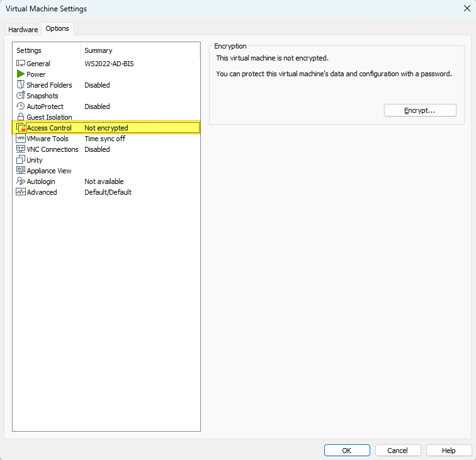
Task: Click the Cancel button
Action: 398,451
